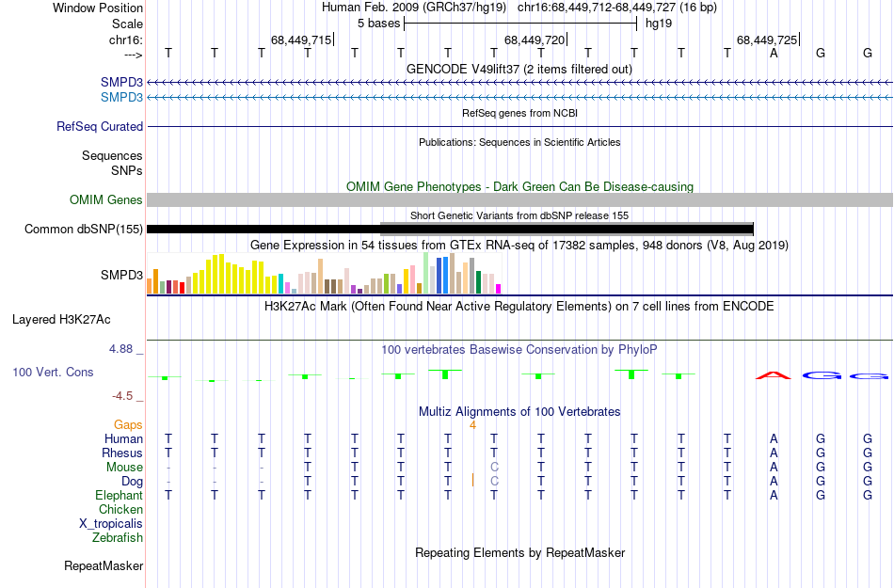Click the 68,449,720 ruler position

point(535,40)
